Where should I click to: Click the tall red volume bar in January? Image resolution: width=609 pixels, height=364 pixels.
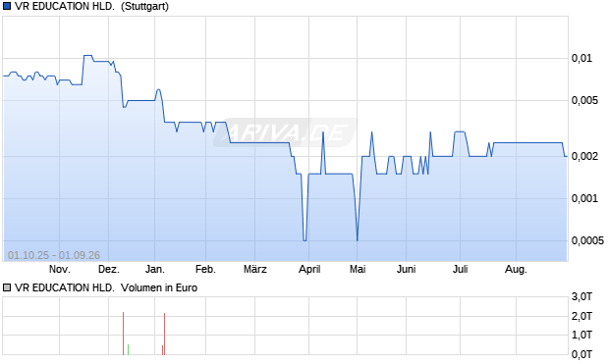click(x=165, y=334)
